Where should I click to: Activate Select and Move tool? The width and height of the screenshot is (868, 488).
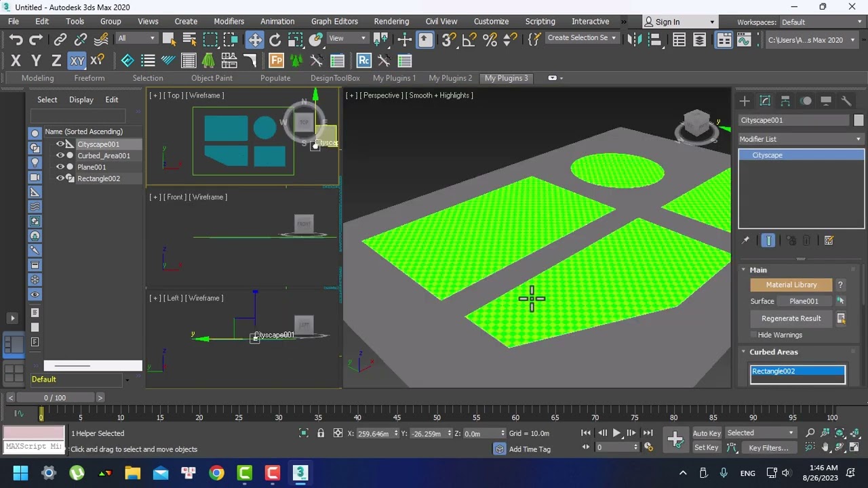(255, 40)
